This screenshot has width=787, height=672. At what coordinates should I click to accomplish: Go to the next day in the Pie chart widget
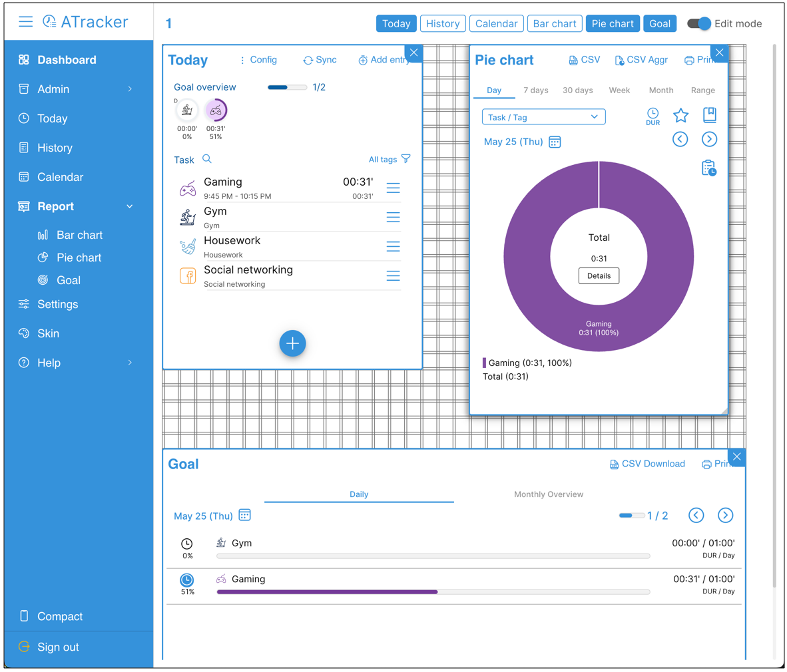(709, 139)
